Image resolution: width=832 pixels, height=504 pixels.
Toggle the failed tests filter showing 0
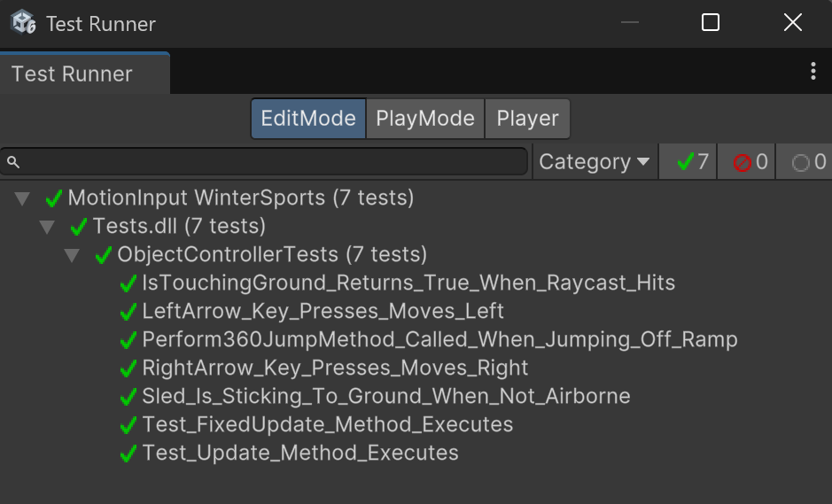coord(747,162)
